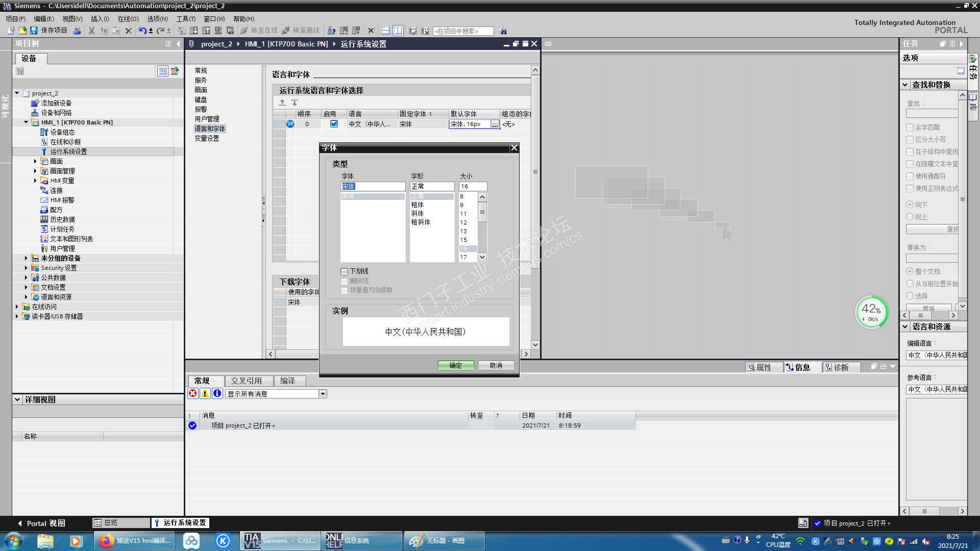The width and height of the screenshot is (980, 551).
Task: Click the split editor vertically icon
Action: pyautogui.click(x=398, y=31)
